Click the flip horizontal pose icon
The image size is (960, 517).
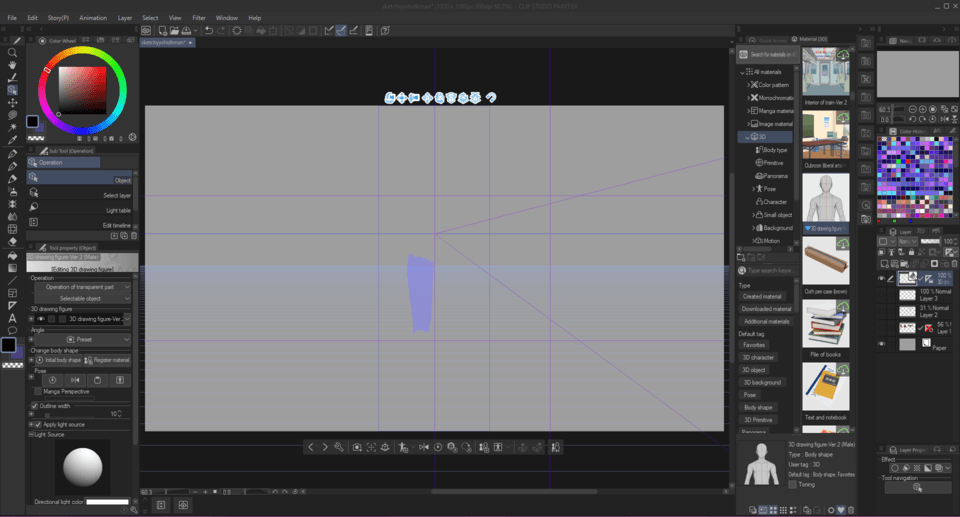[75, 380]
